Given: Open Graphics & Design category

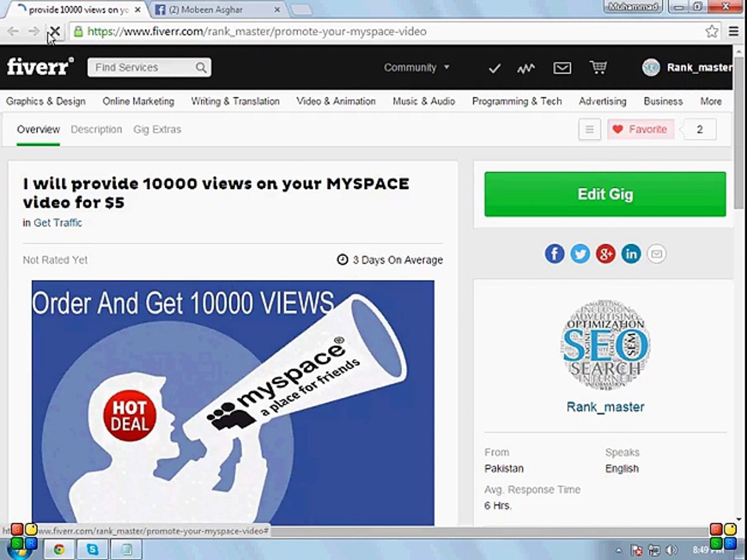Looking at the screenshot, I should [x=46, y=101].
